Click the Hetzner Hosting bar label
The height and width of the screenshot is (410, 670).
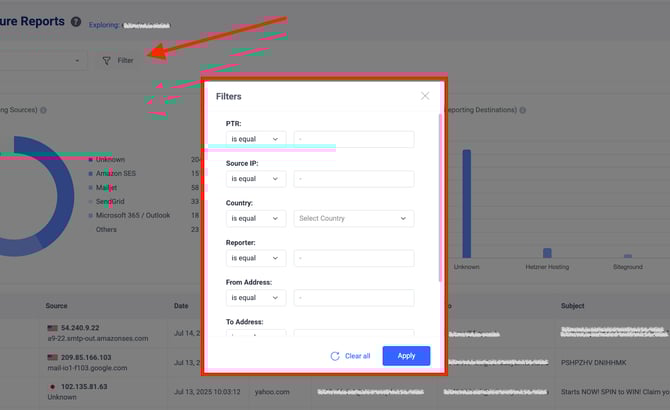tap(547, 267)
